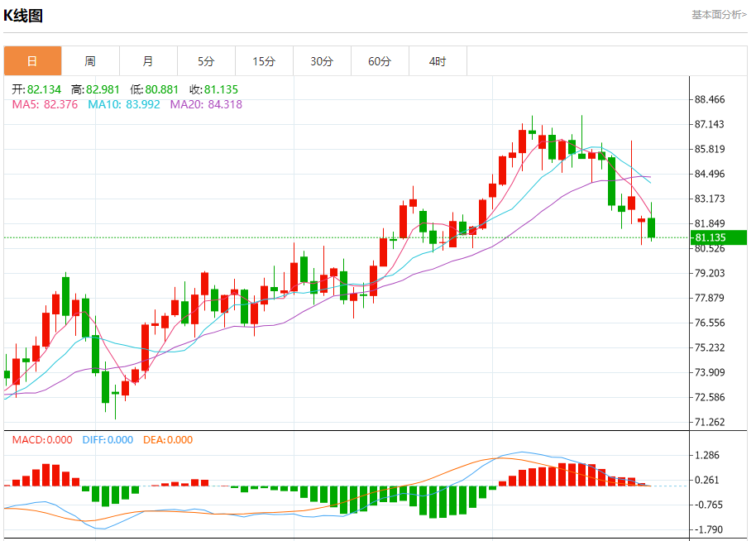
Task: Click the MA20: 84.318 indicator label
Action: pos(206,104)
